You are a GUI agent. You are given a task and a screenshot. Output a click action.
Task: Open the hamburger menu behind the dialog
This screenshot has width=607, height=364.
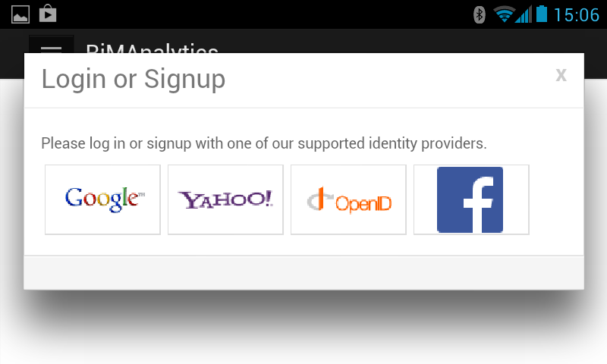point(51,45)
